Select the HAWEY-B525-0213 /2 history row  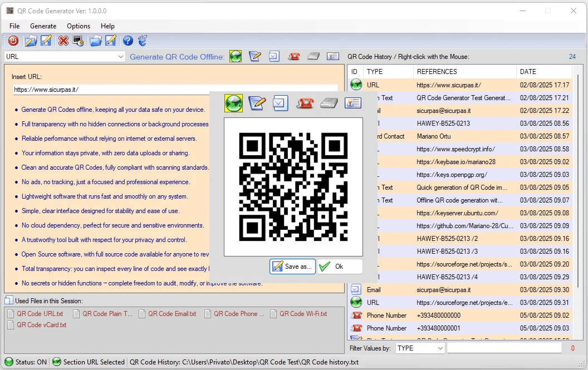(x=475, y=239)
